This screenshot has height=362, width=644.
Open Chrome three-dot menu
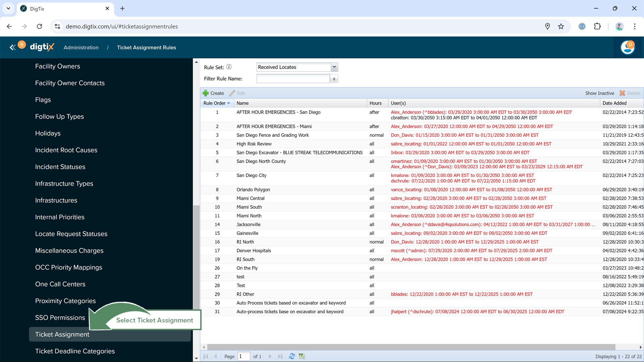click(x=635, y=26)
